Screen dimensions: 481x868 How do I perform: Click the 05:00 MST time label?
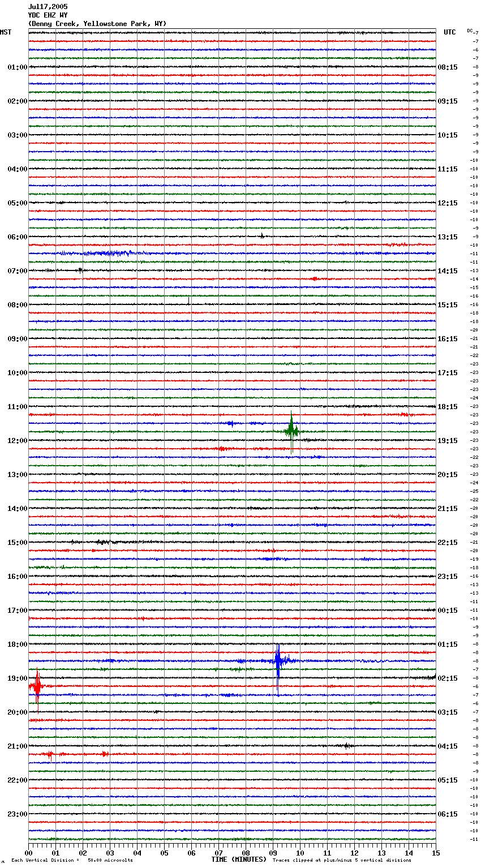pos(18,203)
